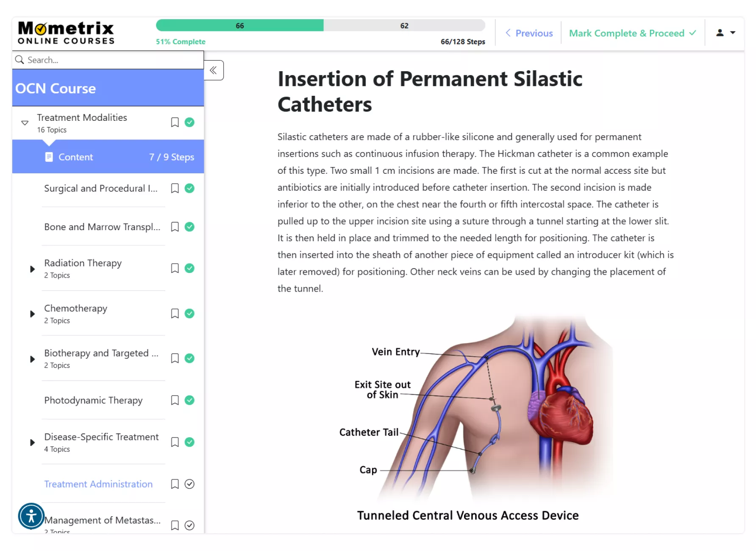Collapse the Treatment Modalities section
This screenshot has height=551, width=756.
[25, 123]
